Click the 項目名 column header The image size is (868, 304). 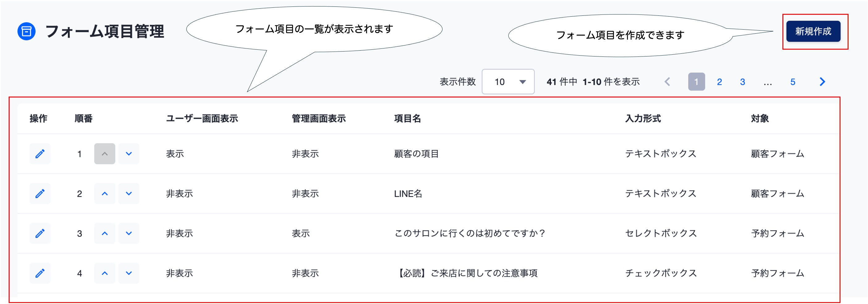click(407, 119)
